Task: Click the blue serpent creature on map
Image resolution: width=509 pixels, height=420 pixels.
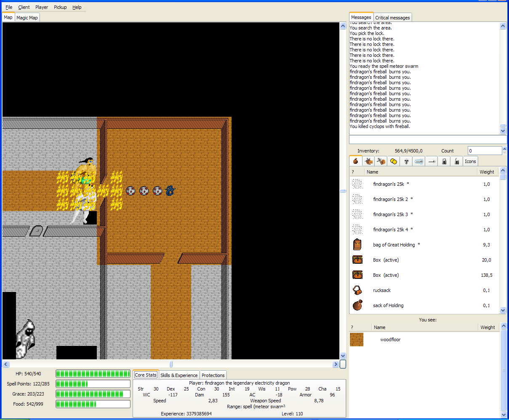Action: (x=170, y=191)
